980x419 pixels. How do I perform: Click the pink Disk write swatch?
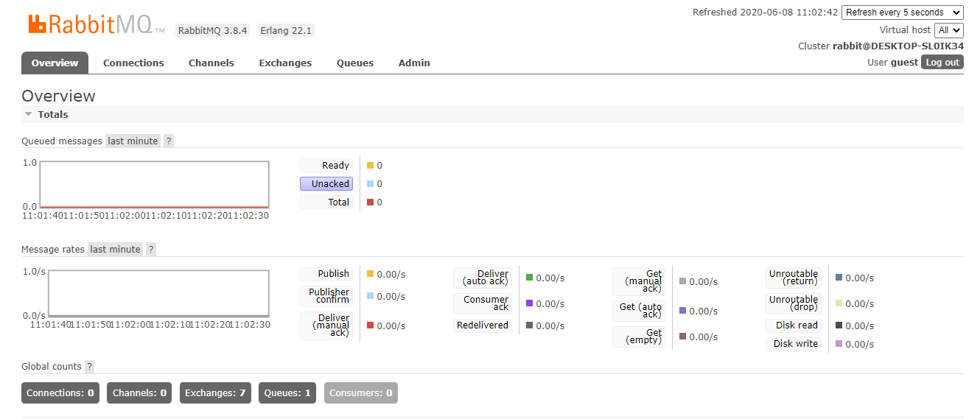coord(839,344)
